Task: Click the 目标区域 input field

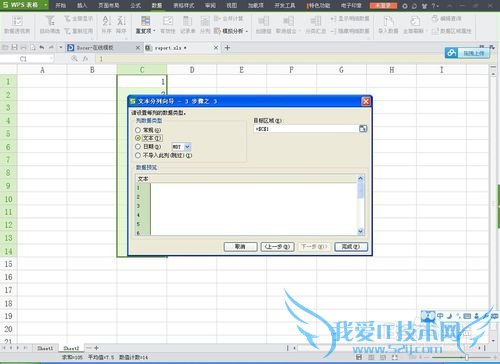Action: [306, 129]
